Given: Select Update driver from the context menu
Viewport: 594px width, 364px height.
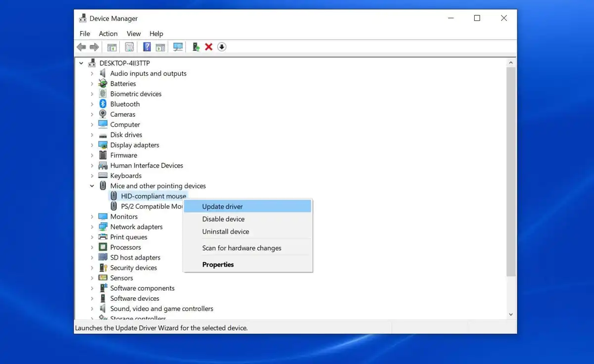Looking at the screenshot, I should click(222, 206).
